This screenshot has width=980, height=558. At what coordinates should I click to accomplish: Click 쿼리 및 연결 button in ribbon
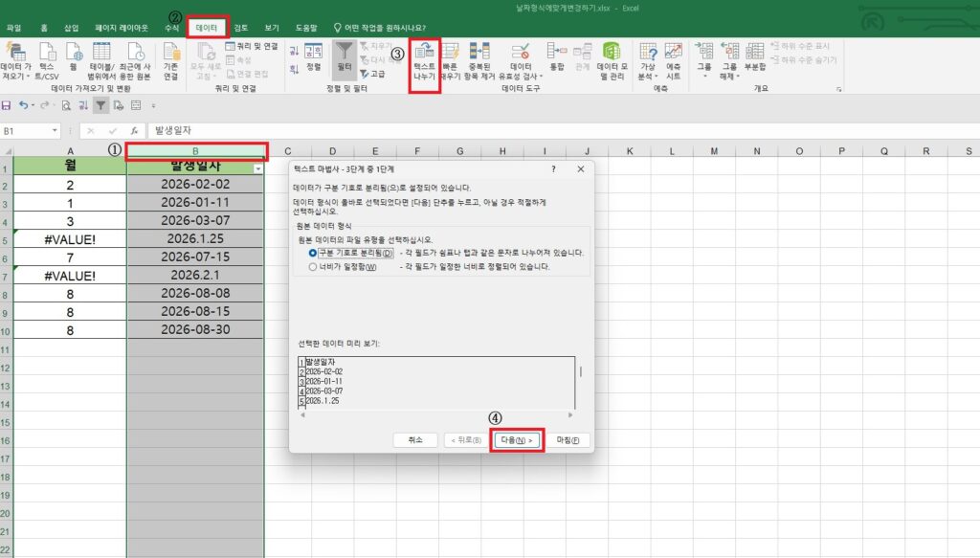tap(252, 46)
